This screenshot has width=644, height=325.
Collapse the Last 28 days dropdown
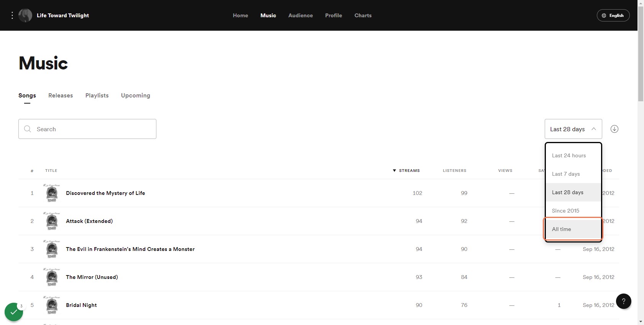tap(573, 129)
